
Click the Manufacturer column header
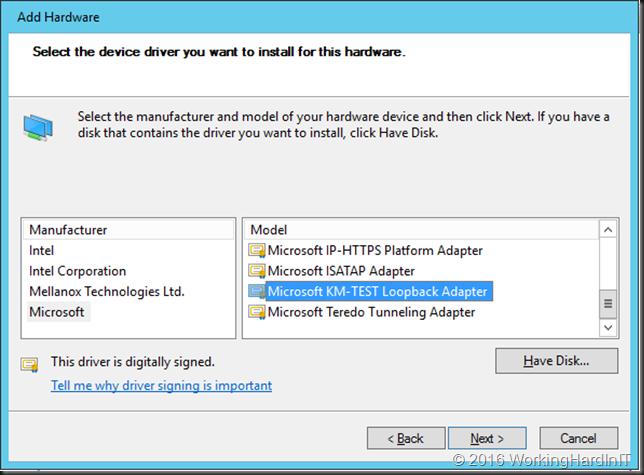coord(128,230)
